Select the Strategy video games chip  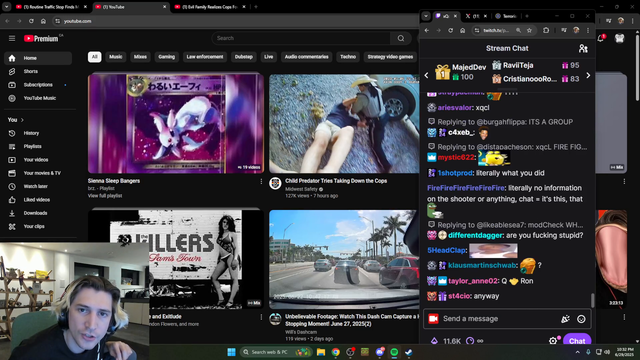click(x=390, y=57)
